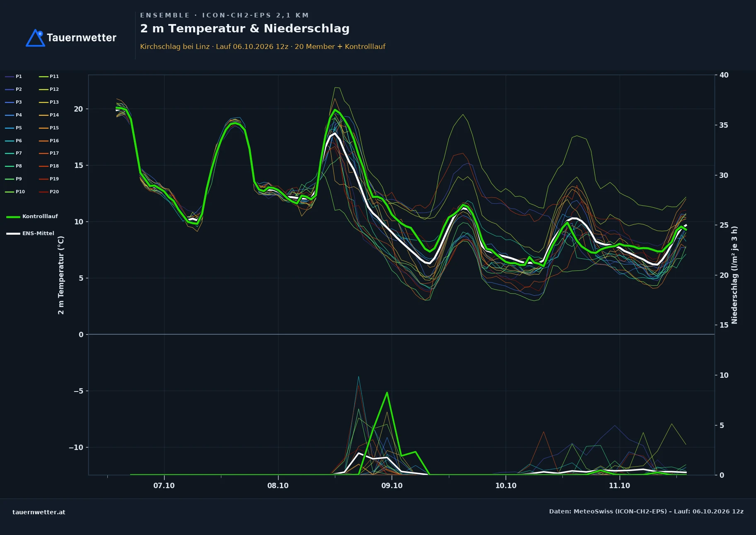Click the 20 temperature axis tick label

[x=78, y=109]
